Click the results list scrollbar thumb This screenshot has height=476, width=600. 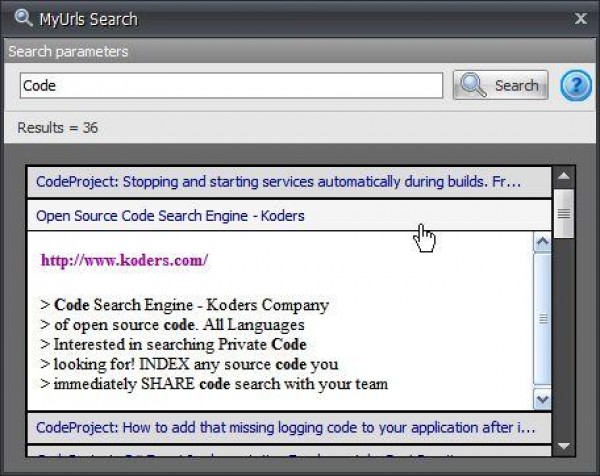pyautogui.click(x=564, y=214)
